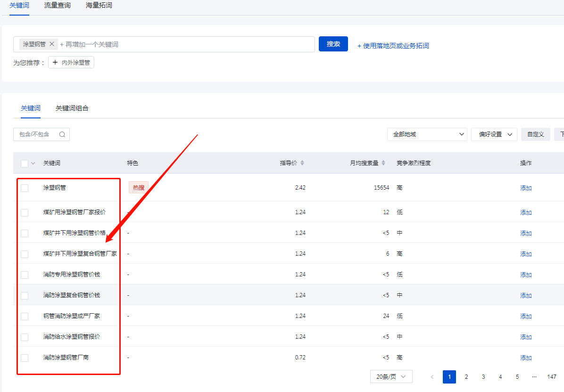The image size is (564, 392).
Task: Expand the 偏好设置 dropdown
Action: (x=494, y=134)
